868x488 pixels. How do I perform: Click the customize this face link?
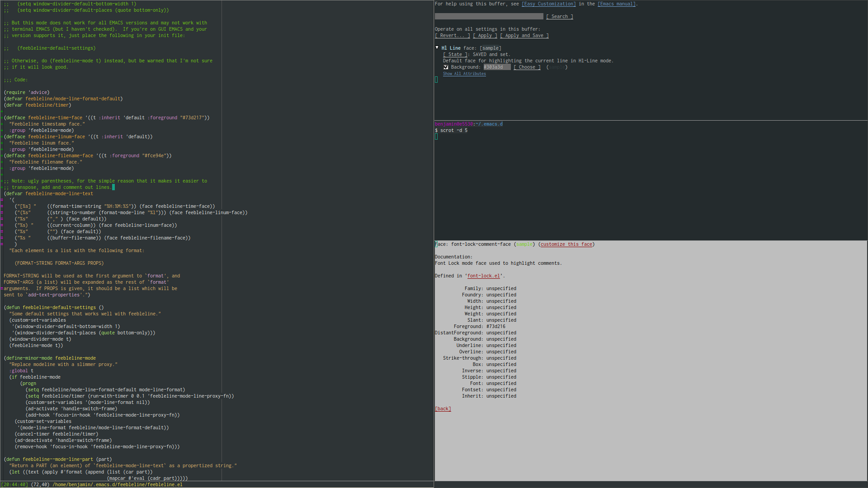[566, 244]
